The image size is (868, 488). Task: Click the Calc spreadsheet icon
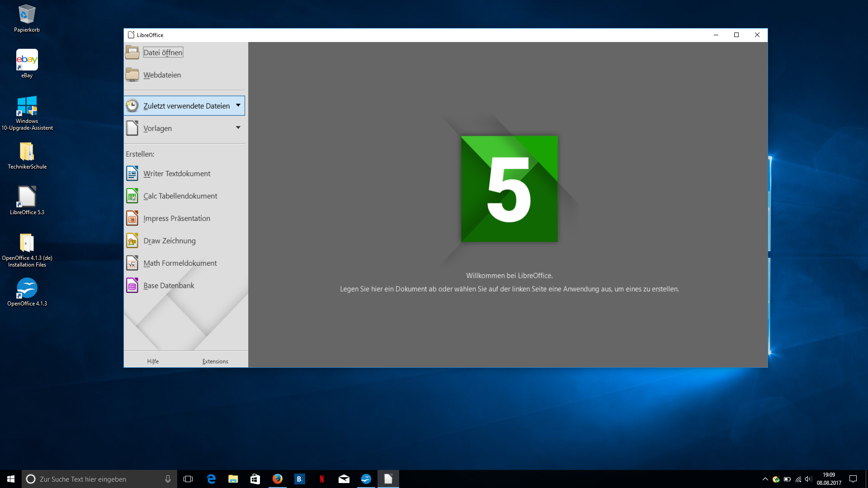click(132, 196)
